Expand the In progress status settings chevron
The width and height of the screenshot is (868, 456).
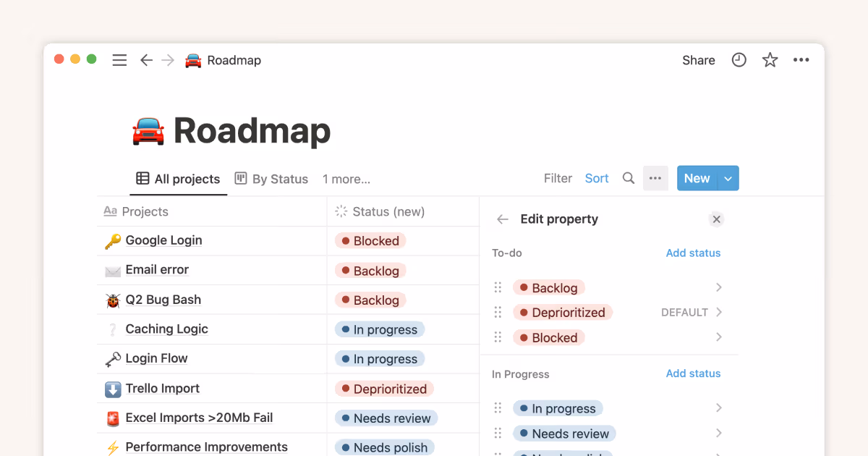click(718, 408)
